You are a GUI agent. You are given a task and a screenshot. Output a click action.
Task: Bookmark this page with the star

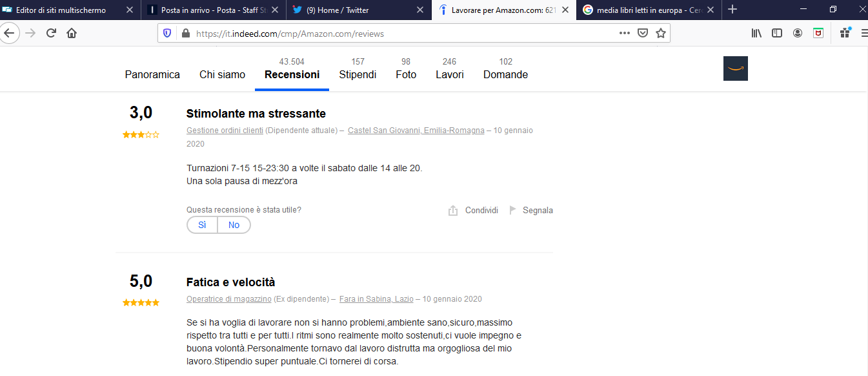(660, 33)
